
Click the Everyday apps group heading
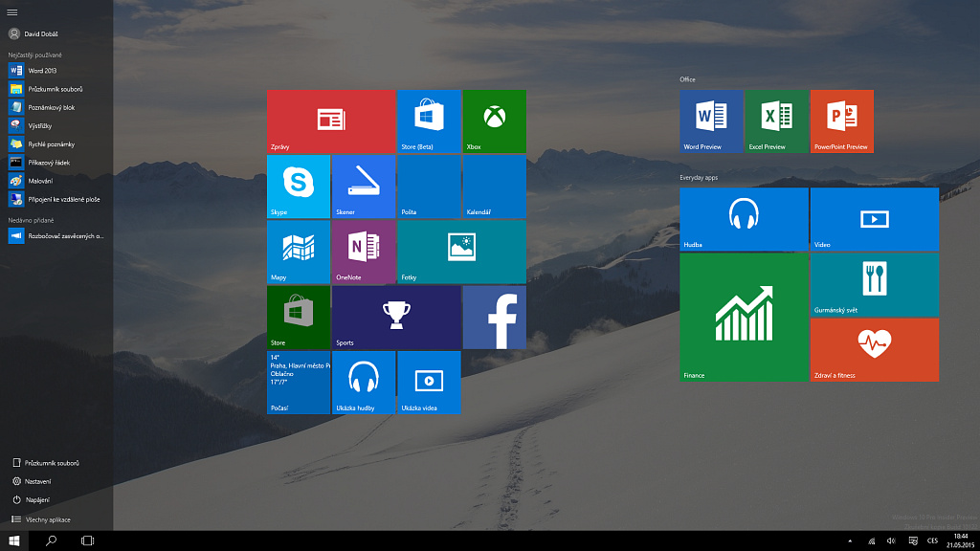click(x=699, y=177)
